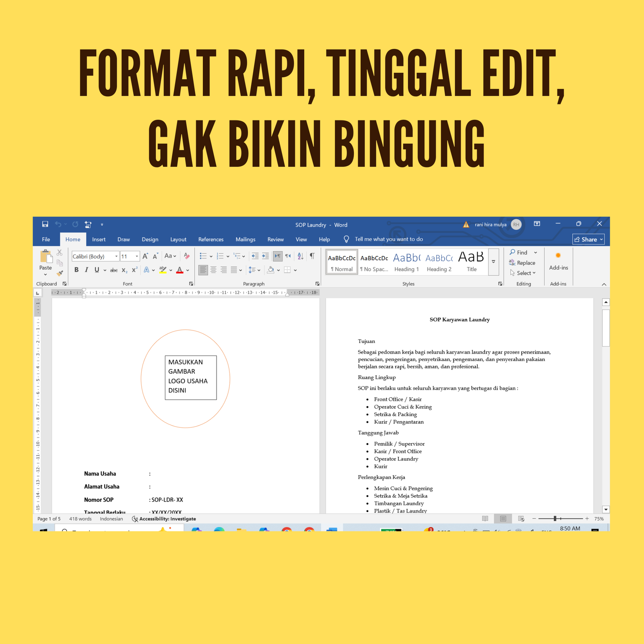Click the zoom slider handle
This screenshot has width=644, height=644.
pyautogui.click(x=555, y=519)
